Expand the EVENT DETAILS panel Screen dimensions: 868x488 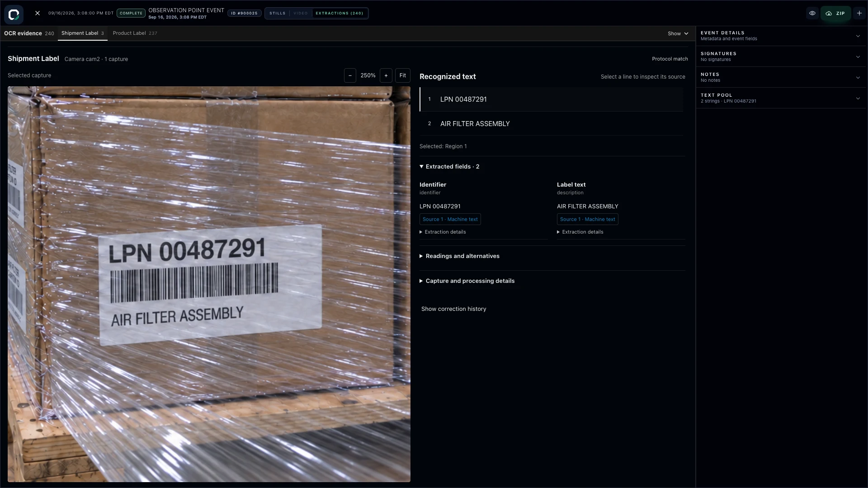781,36
